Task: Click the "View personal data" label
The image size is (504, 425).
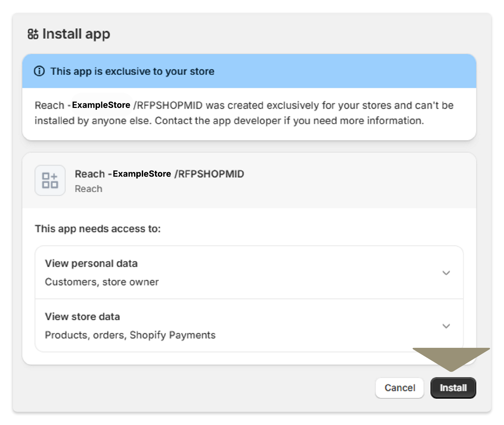Action: point(91,264)
